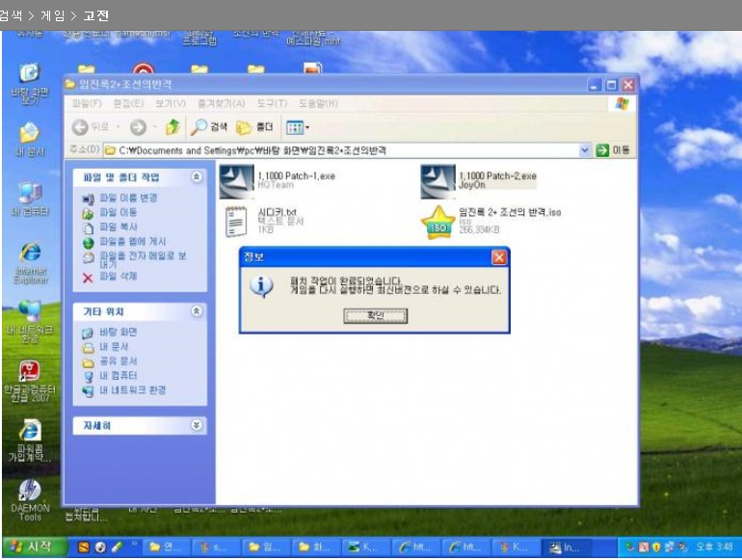The image size is (742, 560).
Task: Open the 보기(V) menu
Action: (170, 103)
